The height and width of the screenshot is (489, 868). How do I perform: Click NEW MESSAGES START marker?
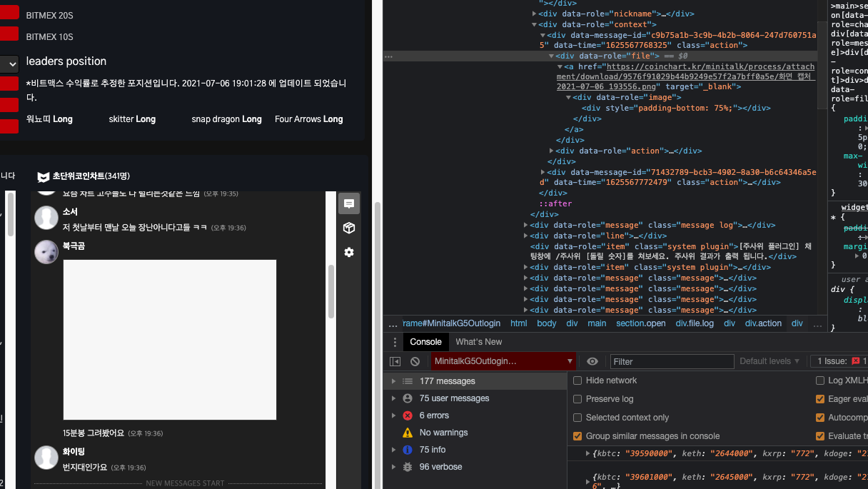point(185,483)
